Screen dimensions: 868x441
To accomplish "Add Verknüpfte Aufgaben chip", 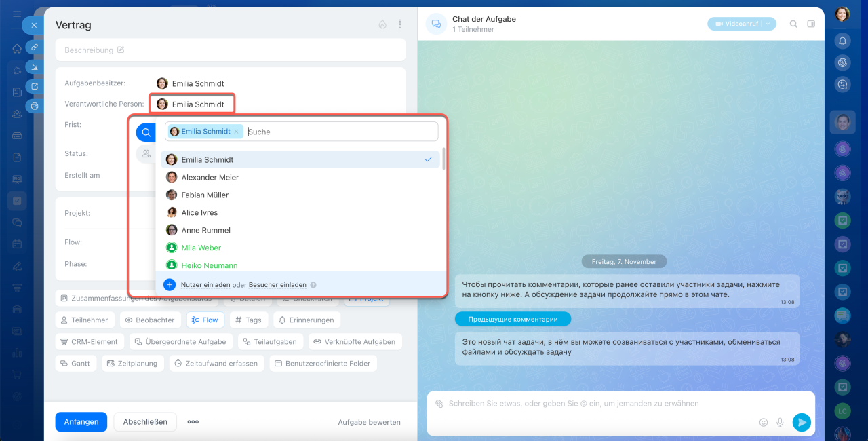I will 355,342.
